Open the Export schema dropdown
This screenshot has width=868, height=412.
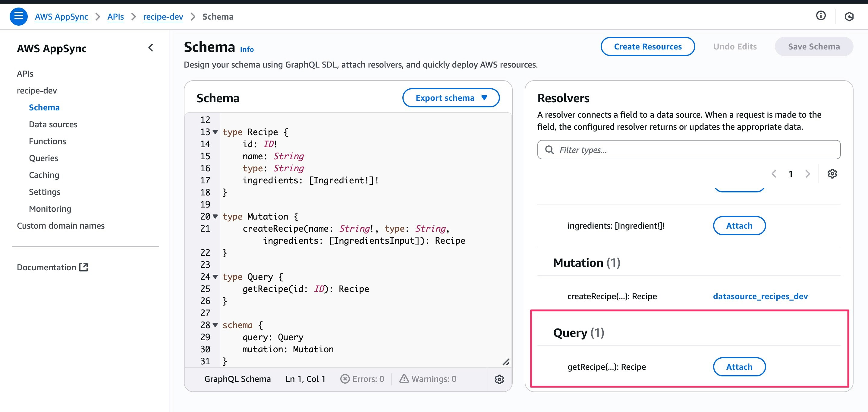[x=451, y=98]
